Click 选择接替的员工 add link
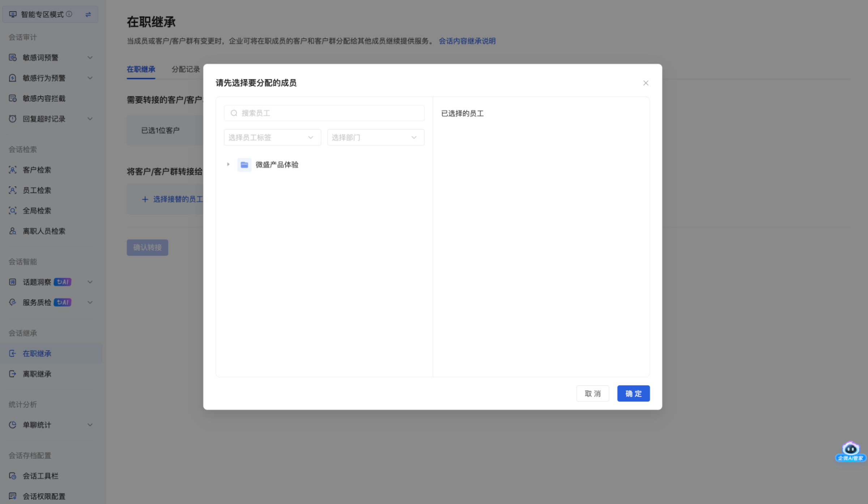This screenshot has width=868, height=504. (173, 199)
